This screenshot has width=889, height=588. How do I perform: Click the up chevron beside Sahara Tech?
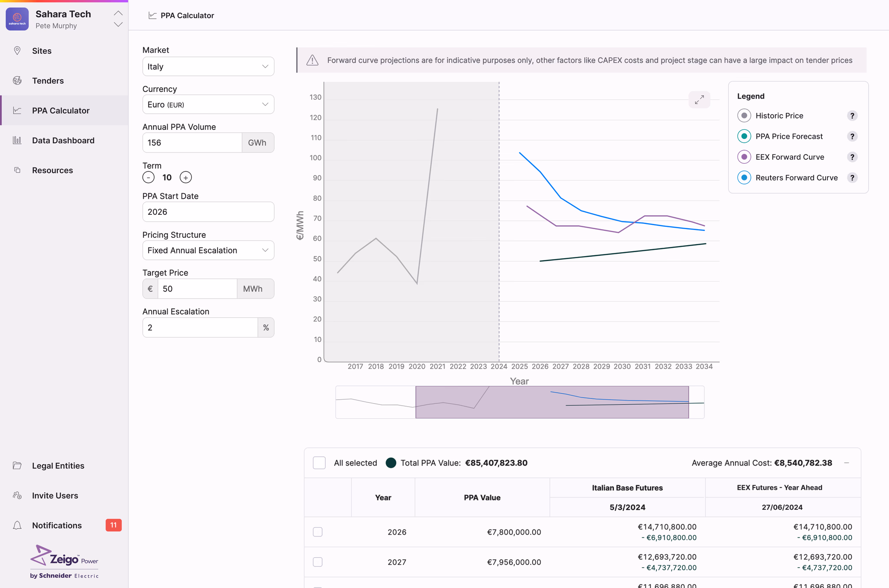tap(118, 13)
